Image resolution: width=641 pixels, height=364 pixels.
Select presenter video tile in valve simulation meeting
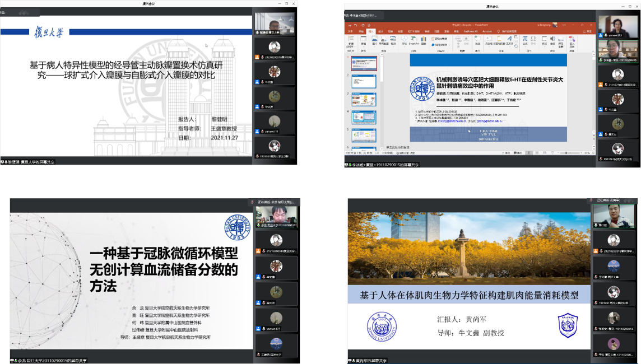[x=275, y=24]
